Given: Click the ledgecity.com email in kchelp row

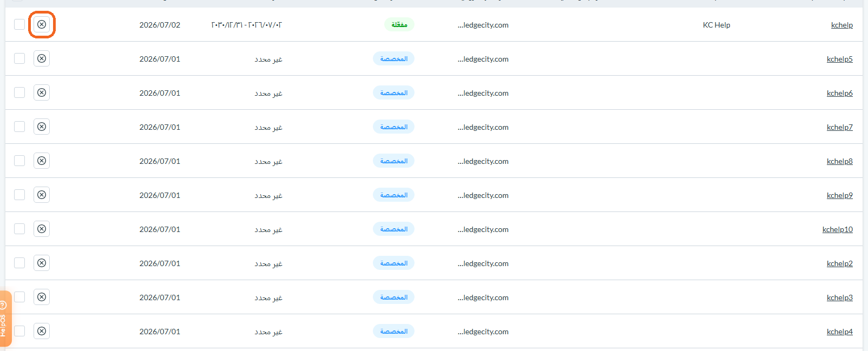Looking at the screenshot, I should 483,25.
